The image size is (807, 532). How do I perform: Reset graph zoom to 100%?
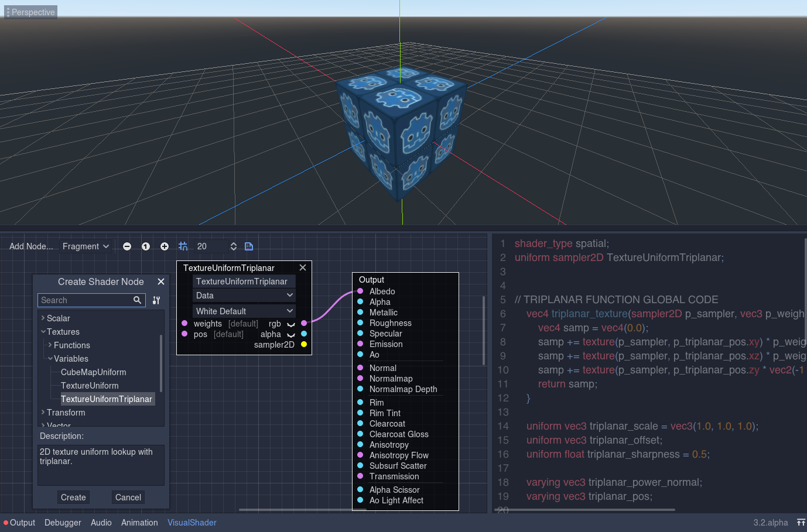[146, 246]
